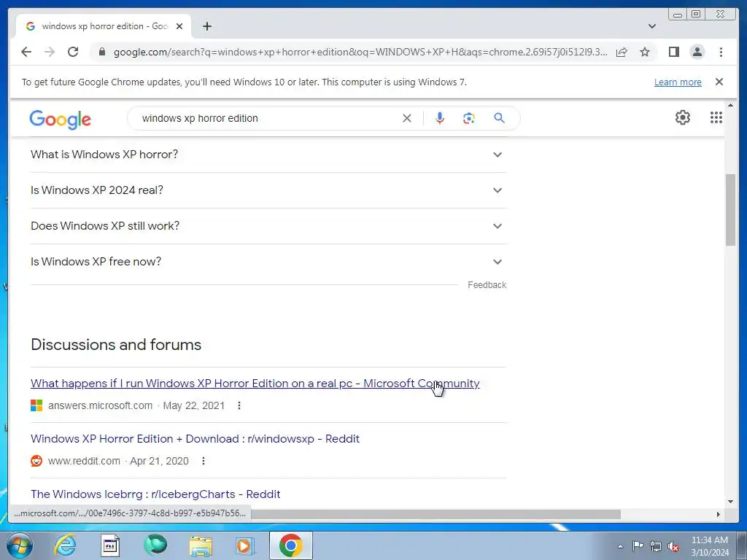Open the Chrome side panel
This screenshot has height=560, width=747.
673,52
